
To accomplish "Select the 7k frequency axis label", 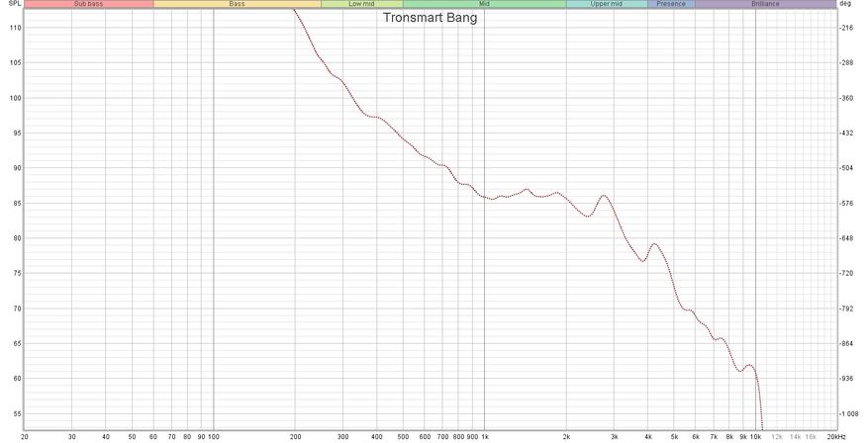I will 715,437.
